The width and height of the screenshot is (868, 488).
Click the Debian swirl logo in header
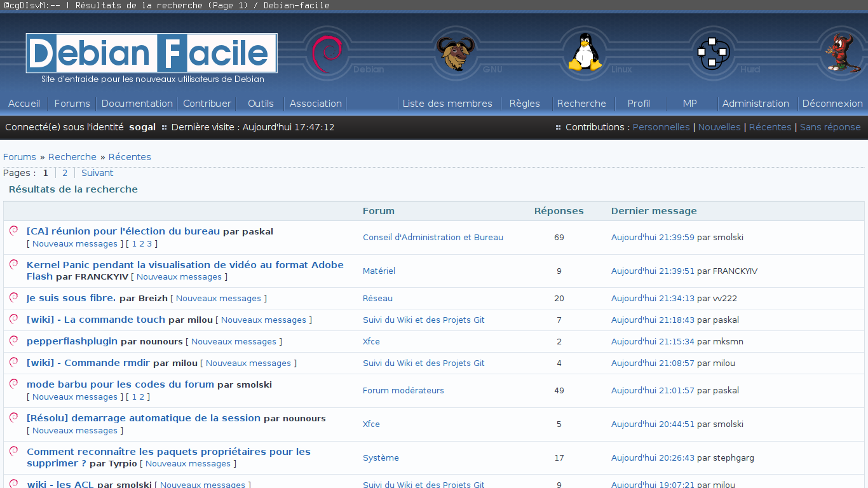pyautogui.click(x=327, y=53)
